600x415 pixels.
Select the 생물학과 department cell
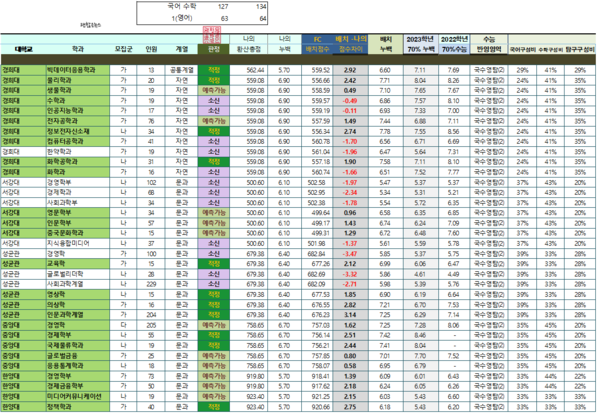click(78, 90)
